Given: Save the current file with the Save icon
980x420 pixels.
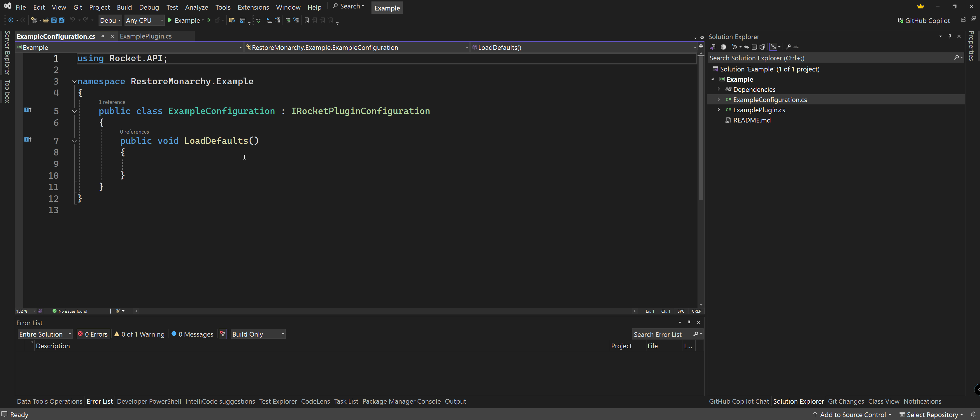Looking at the screenshot, I should coord(54,20).
